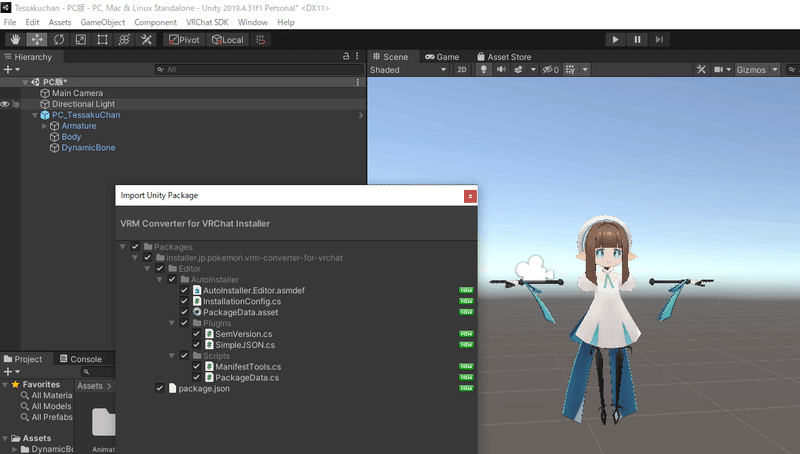Open component editor tools icon in Scene
The height and width of the screenshot is (454, 800).
tap(701, 70)
